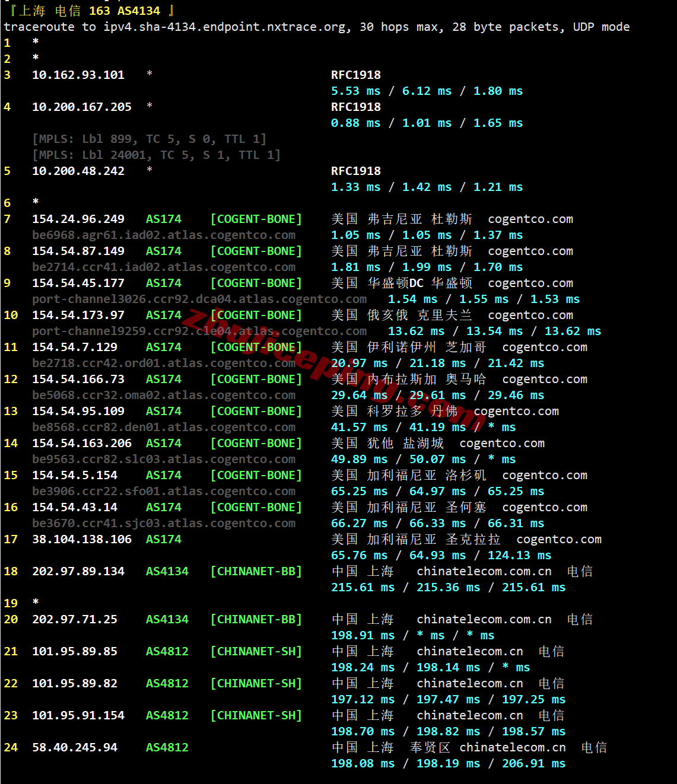Viewport: 677px width, 784px height.
Task: Click location 俄亥俄 克里夫兰 at hop 10
Action: [420, 315]
